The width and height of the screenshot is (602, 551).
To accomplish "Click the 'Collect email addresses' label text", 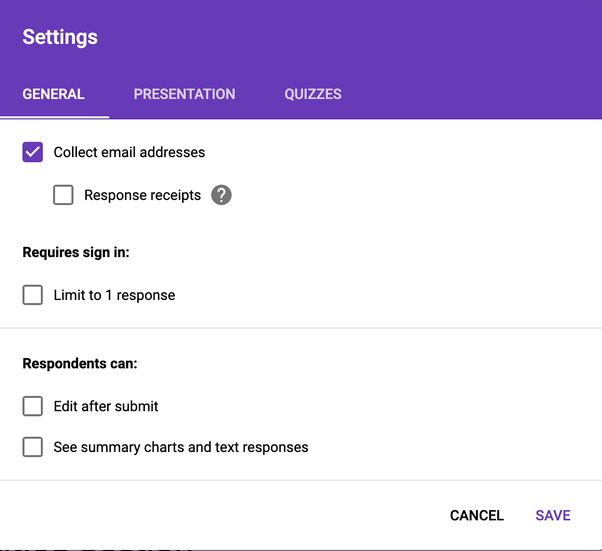I will (x=129, y=153).
